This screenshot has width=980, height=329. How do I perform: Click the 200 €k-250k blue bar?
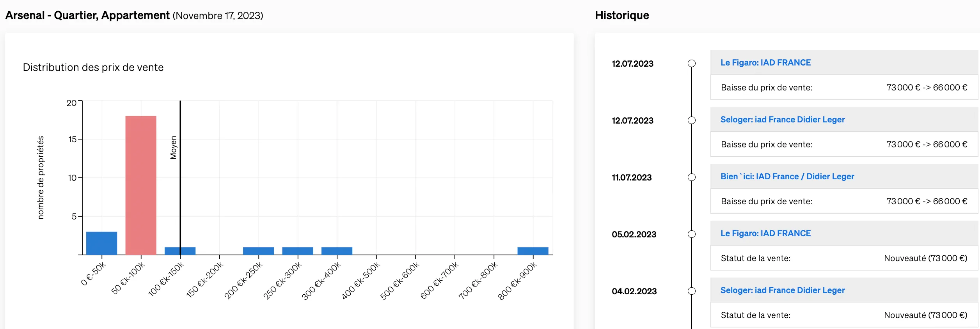[x=258, y=251]
